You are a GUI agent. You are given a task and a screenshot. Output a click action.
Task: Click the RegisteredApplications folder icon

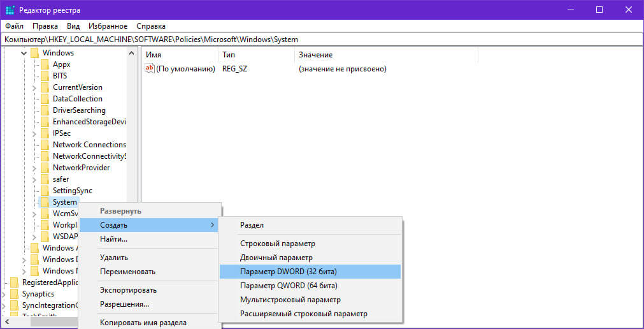[x=15, y=282]
